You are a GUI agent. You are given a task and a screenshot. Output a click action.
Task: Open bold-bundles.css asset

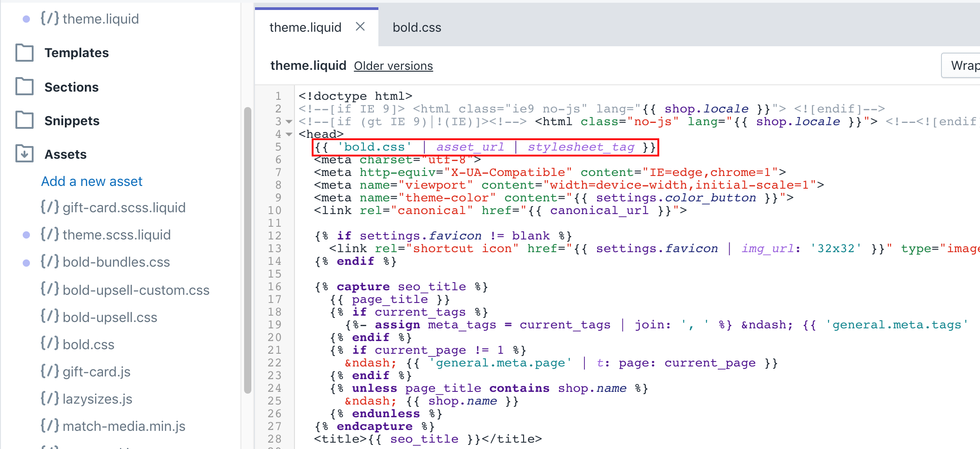pyautogui.click(x=116, y=262)
